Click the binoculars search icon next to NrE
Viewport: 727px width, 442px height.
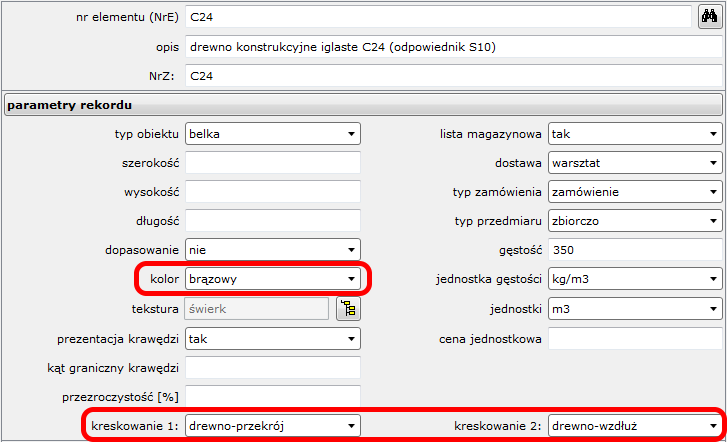tap(709, 17)
